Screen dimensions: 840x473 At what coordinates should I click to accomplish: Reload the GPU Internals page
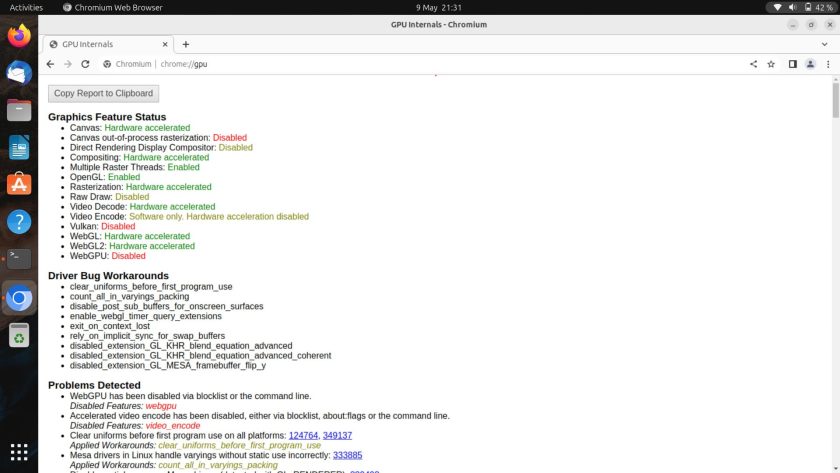85,64
